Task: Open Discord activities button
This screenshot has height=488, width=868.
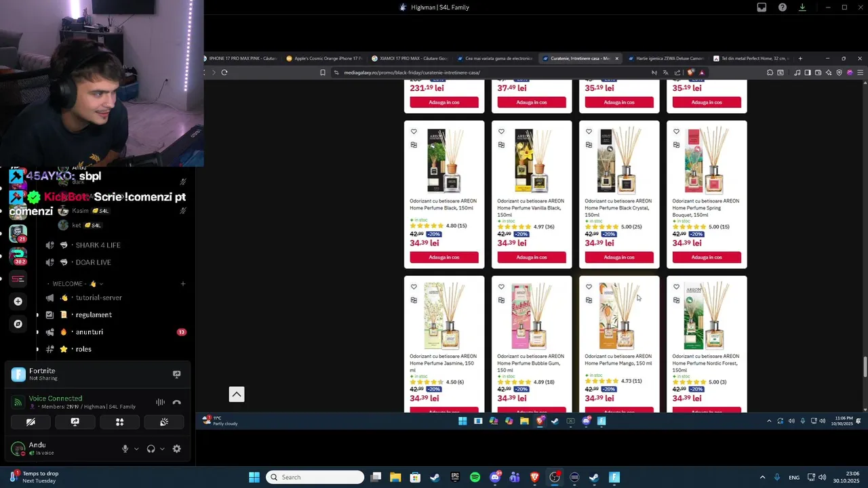Action: coord(119,422)
